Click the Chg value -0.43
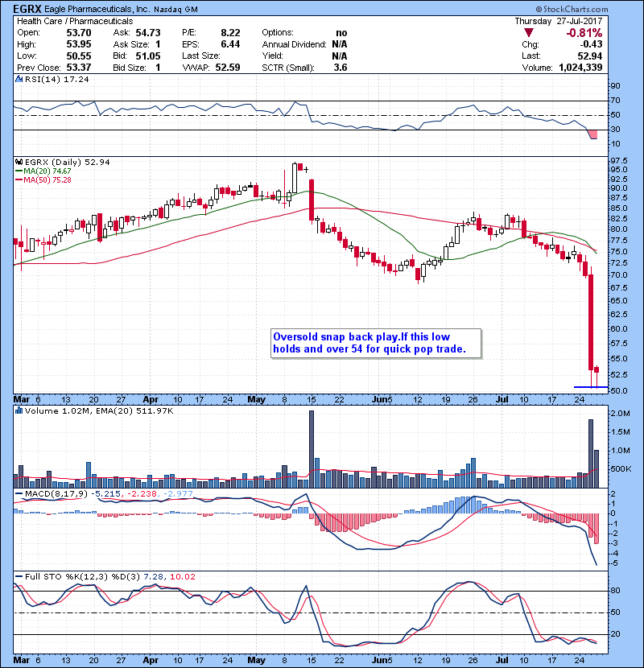Screen dimensions: 644x668 tap(591, 44)
